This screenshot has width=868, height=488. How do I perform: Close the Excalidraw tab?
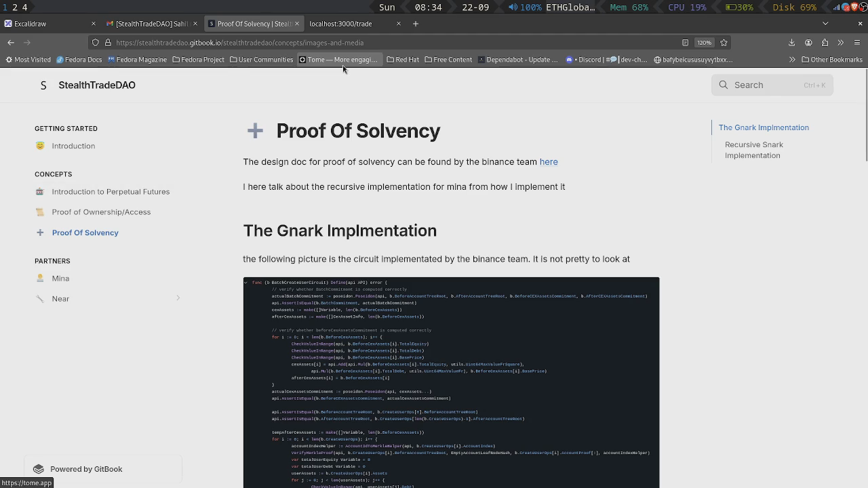[94, 24]
